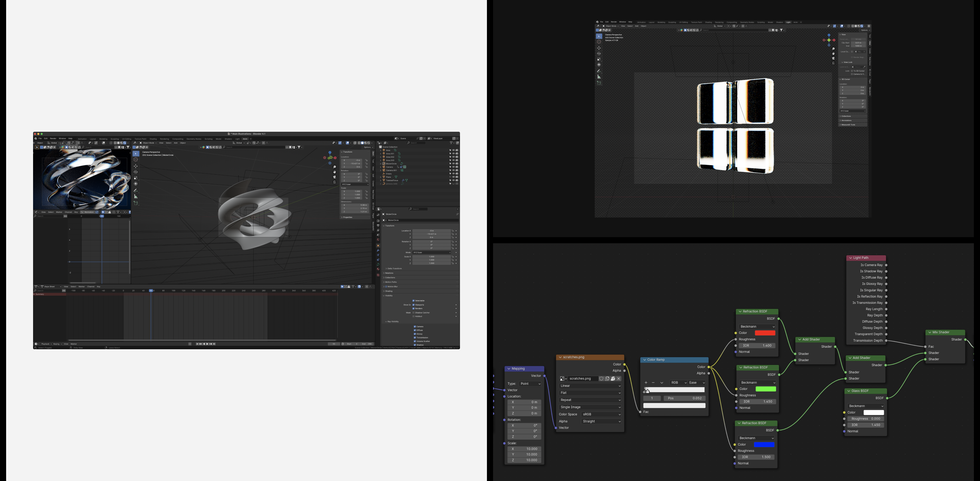Toggle fake user shield on scratches.png
This screenshot has height=481, width=980.
pos(601,379)
